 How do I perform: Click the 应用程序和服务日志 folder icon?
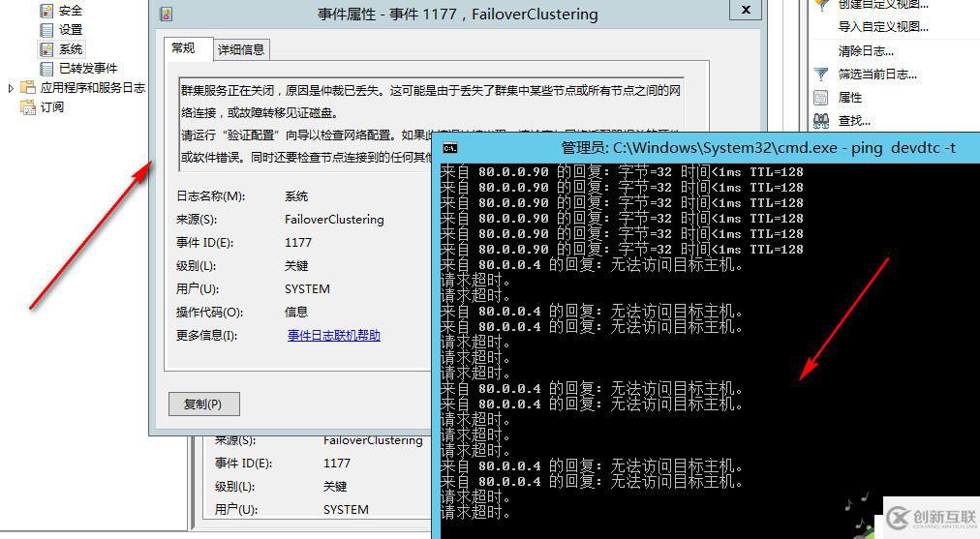(x=27, y=87)
